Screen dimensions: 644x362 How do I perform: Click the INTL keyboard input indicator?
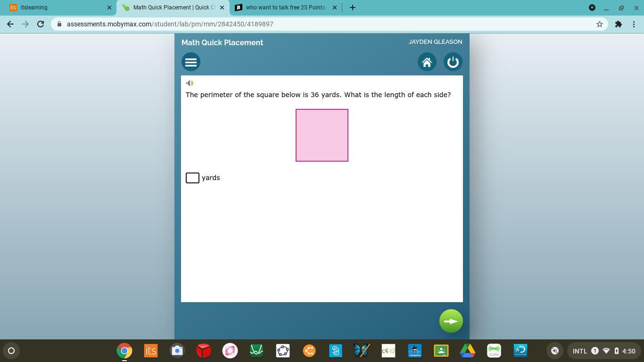(580, 351)
